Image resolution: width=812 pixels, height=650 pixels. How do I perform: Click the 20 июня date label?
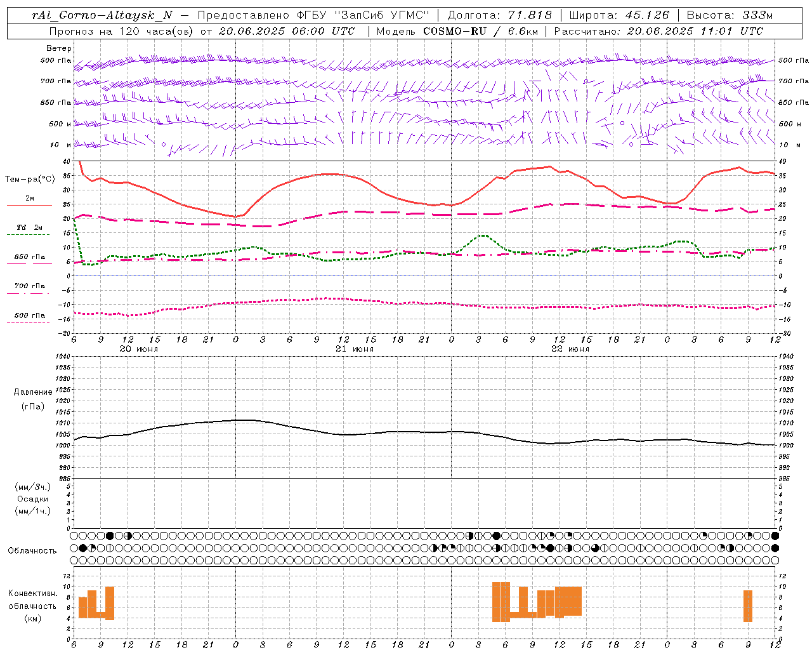point(139,349)
